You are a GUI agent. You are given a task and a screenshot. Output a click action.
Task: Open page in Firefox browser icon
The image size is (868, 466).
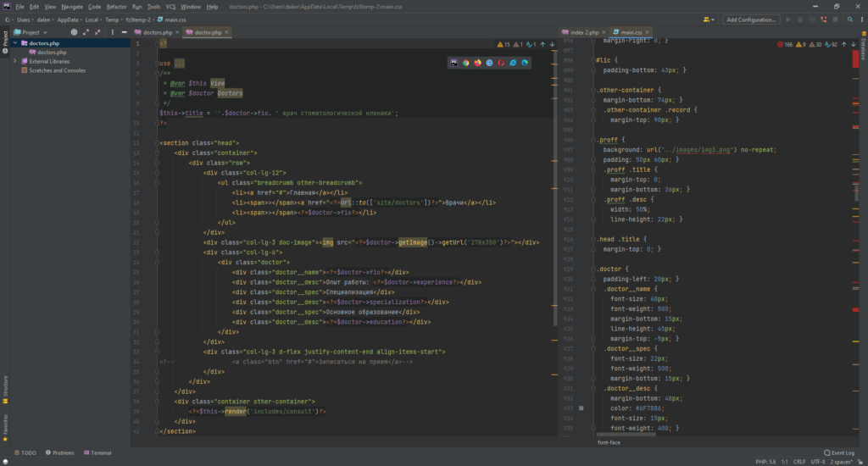click(x=477, y=63)
